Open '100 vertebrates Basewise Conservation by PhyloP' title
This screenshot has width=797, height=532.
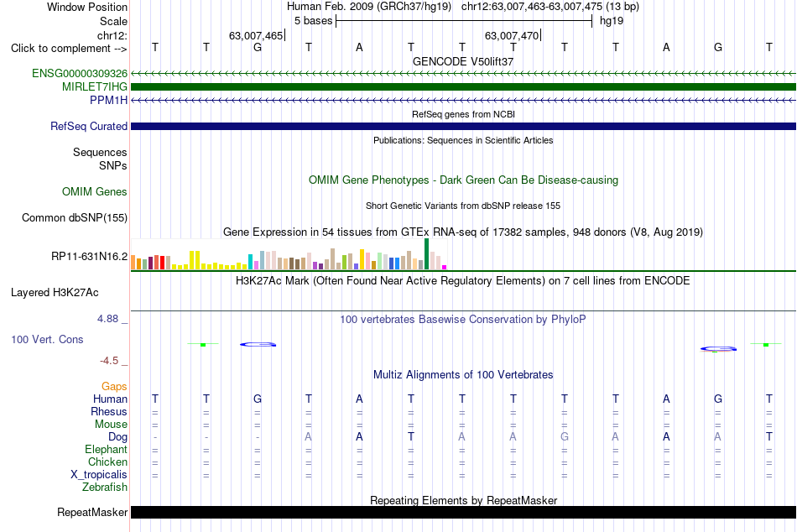(463, 320)
